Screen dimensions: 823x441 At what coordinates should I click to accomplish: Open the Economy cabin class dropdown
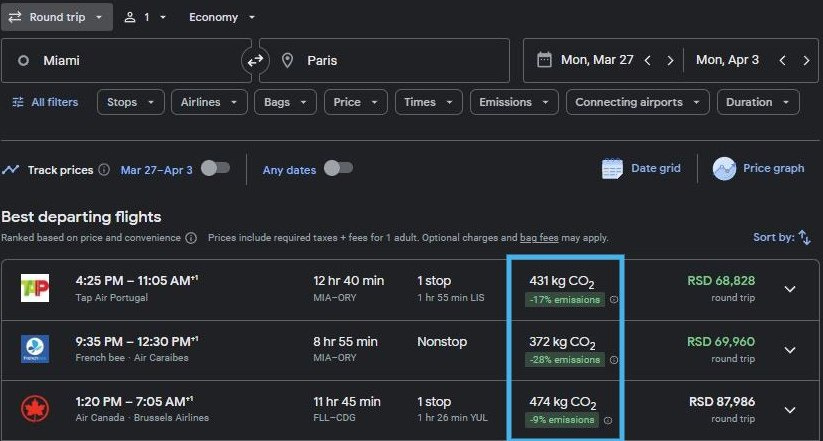click(221, 17)
